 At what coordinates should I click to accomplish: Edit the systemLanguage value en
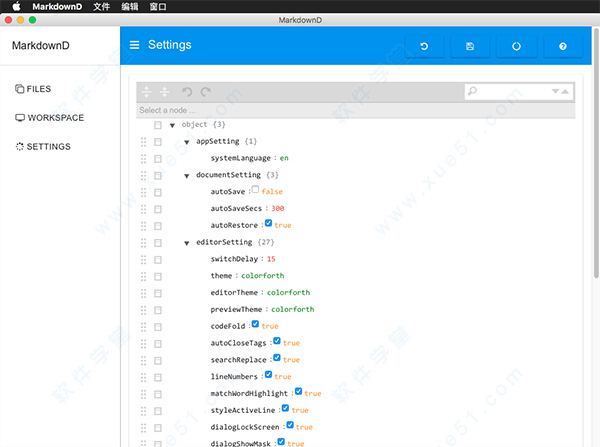284,158
